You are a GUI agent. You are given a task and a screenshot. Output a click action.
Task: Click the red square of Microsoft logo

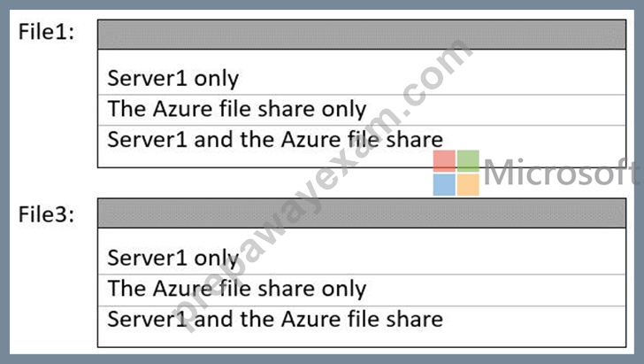(444, 161)
